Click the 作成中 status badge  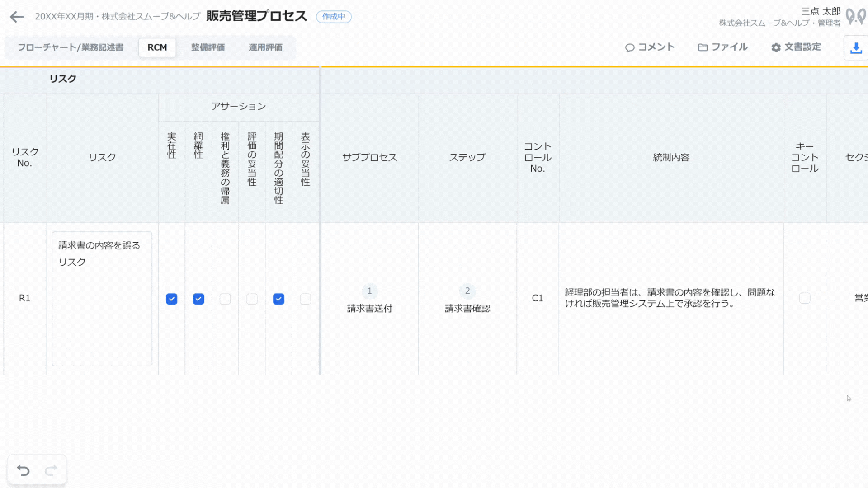coord(334,17)
